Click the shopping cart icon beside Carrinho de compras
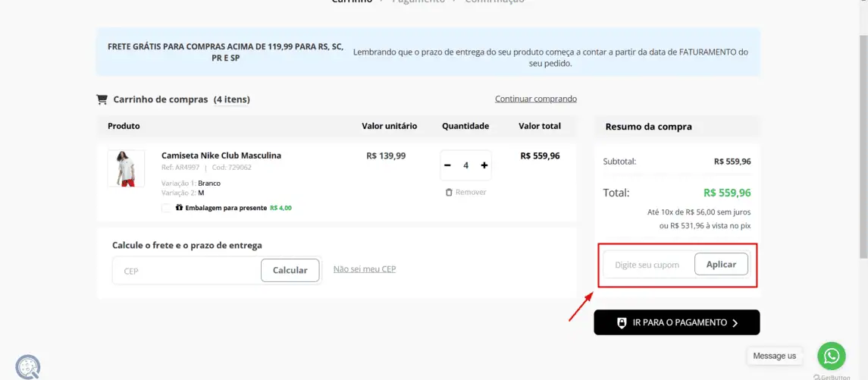 coord(102,99)
